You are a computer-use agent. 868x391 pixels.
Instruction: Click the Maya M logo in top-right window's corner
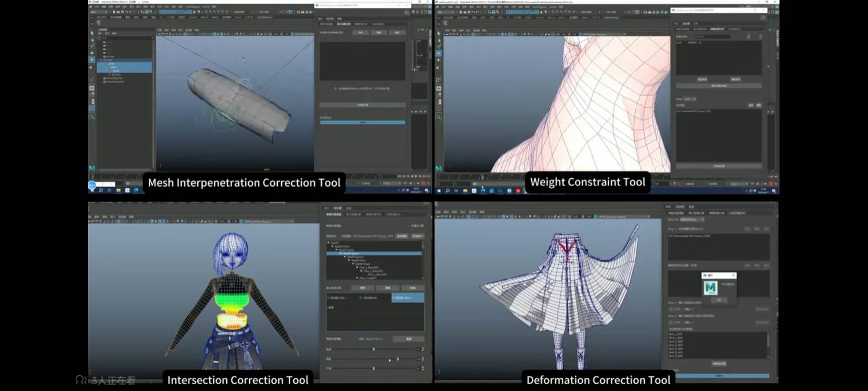click(439, 169)
